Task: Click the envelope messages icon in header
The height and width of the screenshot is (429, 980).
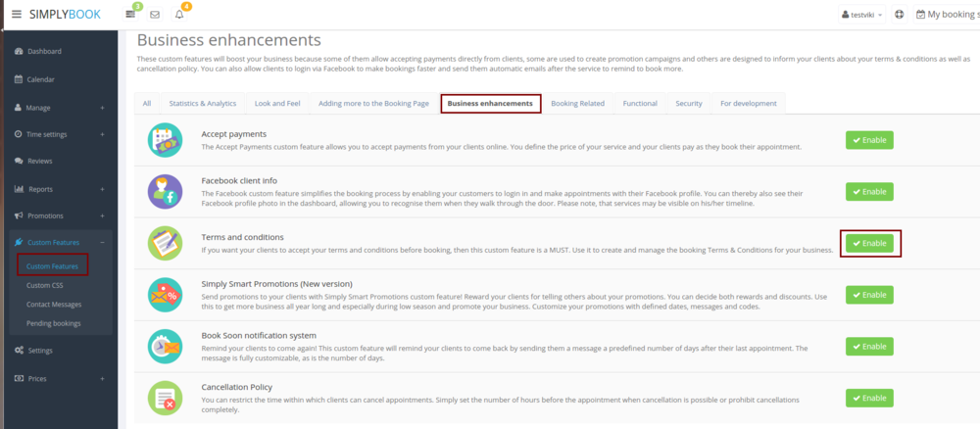Action: click(x=155, y=15)
